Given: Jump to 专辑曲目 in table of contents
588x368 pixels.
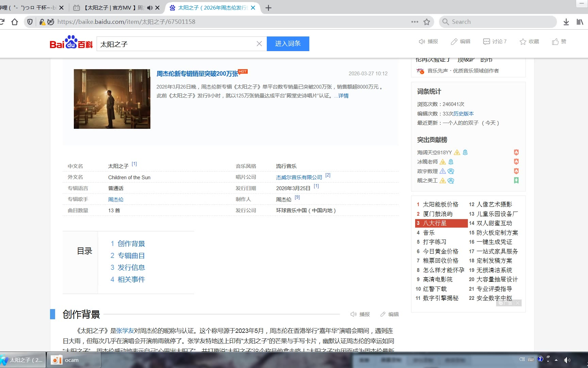Looking at the screenshot, I should coord(131,256).
